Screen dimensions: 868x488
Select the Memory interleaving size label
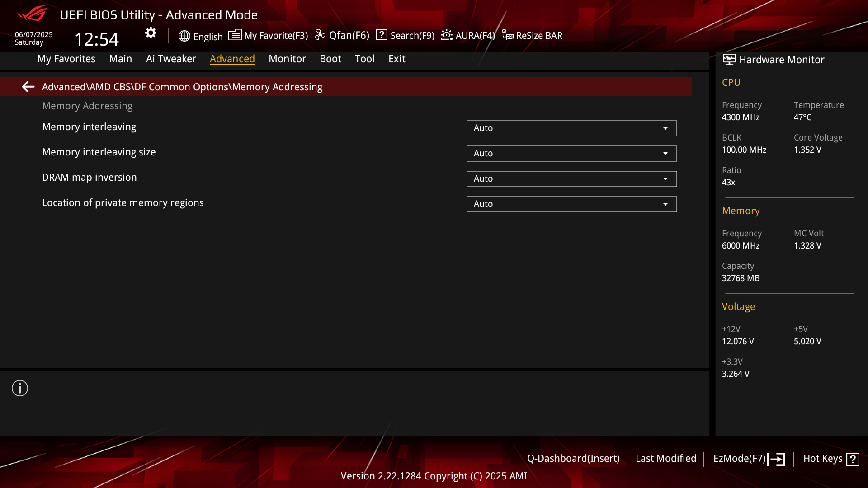(x=99, y=152)
